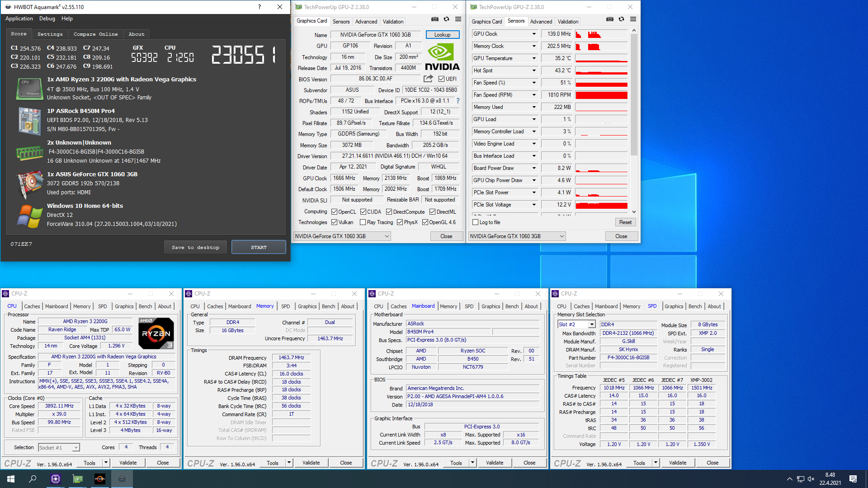Open the Debug menu in Aquamark

coord(47,19)
